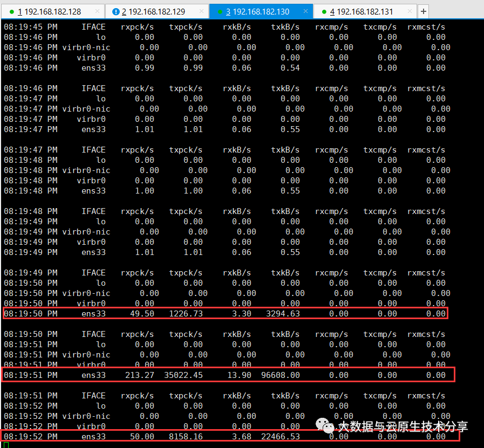484x448 pixels.
Task: Click txkB/s value 0.54
Action: click(x=290, y=68)
